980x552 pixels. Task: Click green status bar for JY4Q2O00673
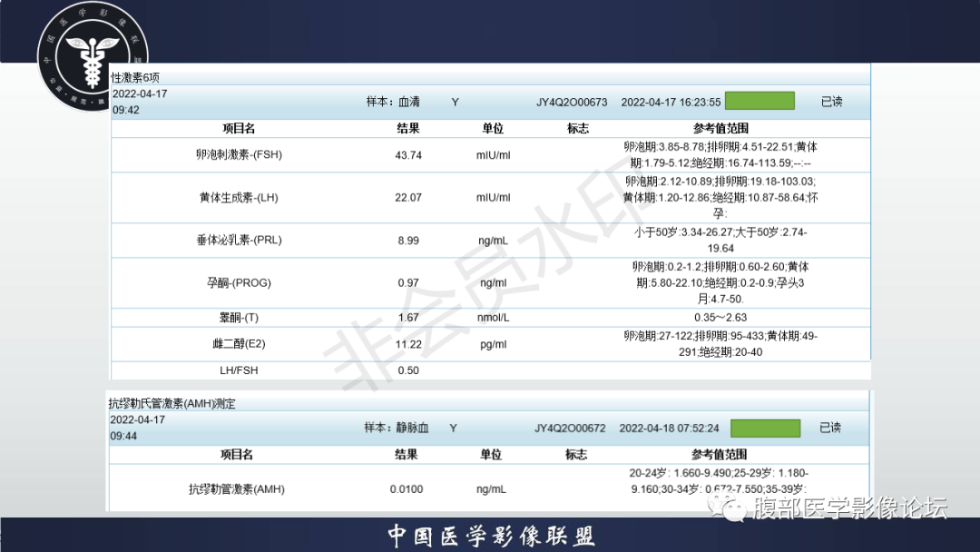[759, 102]
